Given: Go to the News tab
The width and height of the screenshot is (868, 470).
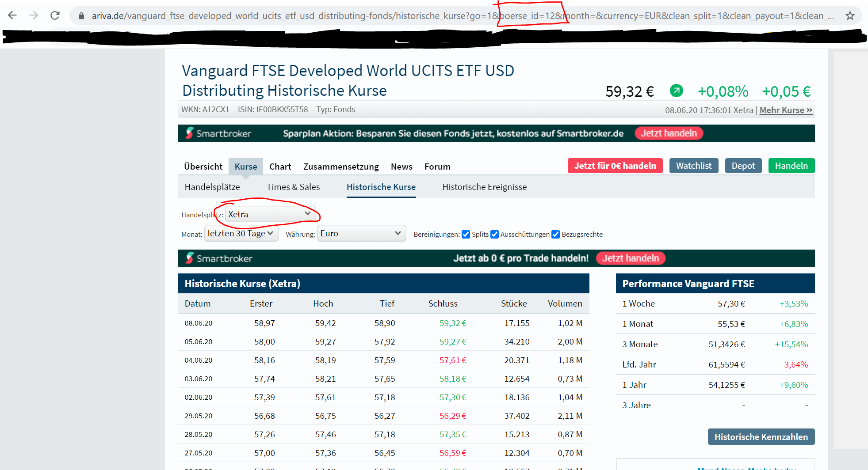Looking at the screenshot, I should click(x=401, y=167).
